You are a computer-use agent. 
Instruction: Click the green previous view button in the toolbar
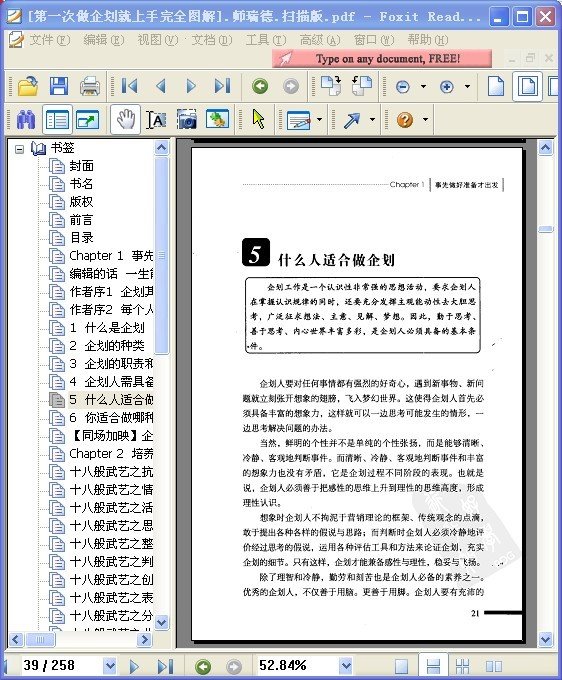(260, 86)
